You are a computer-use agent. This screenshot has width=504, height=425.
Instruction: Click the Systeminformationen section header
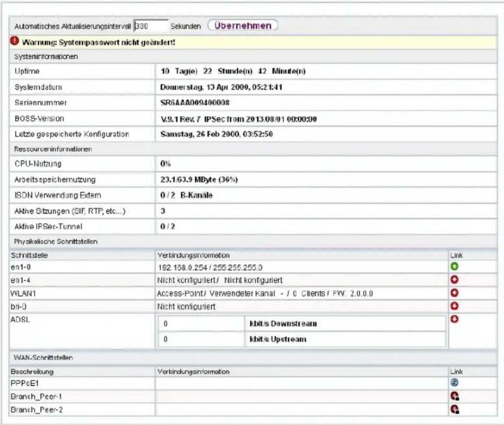click(x=46, y=57)
